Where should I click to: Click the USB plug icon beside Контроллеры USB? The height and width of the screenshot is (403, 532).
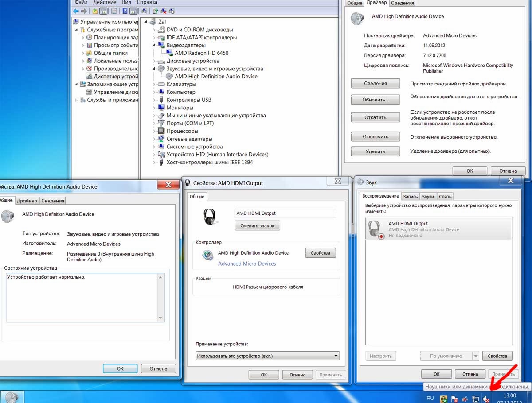[161, 100]
